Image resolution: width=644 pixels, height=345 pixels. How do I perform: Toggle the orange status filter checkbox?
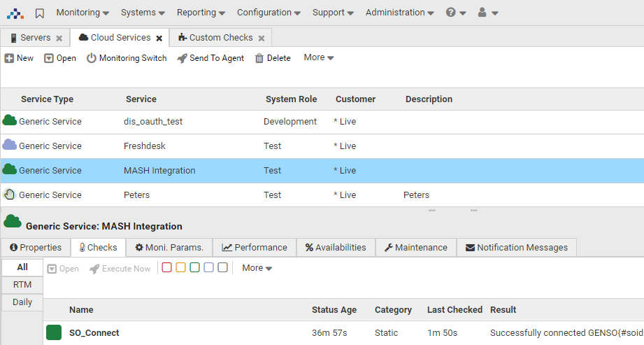(180, 267)
